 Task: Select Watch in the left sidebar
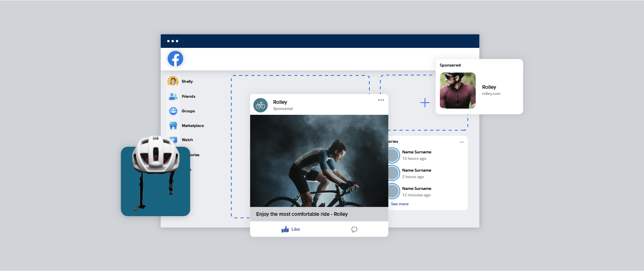187,140
